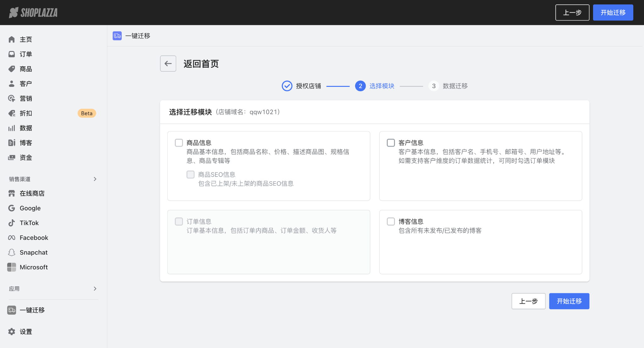The height and width of the screenshot is (348, 644).
Task: Click the home icon next to 主页
Action: pyautogui.click(x=12, y=39)
